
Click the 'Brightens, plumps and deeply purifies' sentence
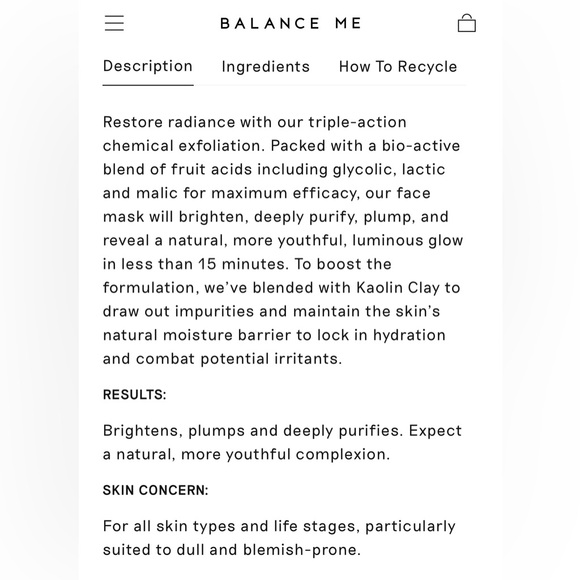253,431
